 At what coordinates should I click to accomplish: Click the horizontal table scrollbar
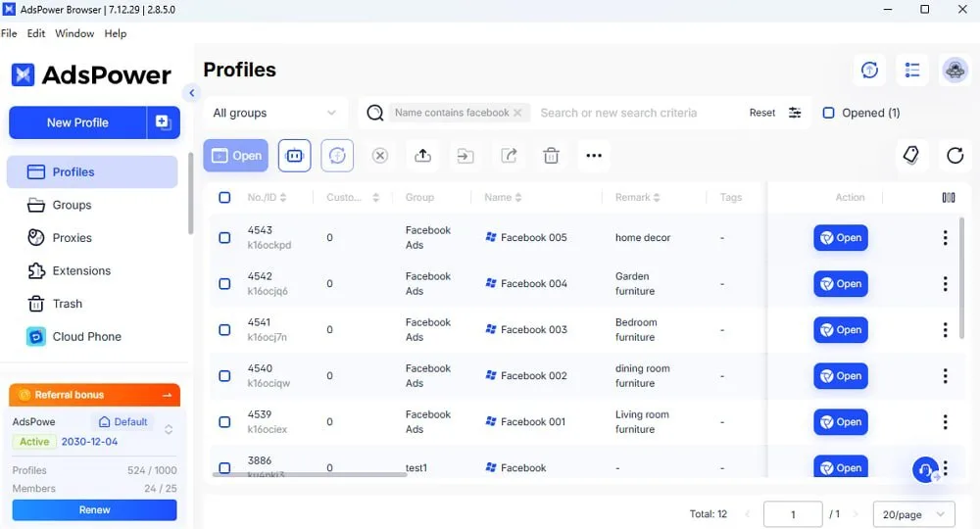(310, 475)
